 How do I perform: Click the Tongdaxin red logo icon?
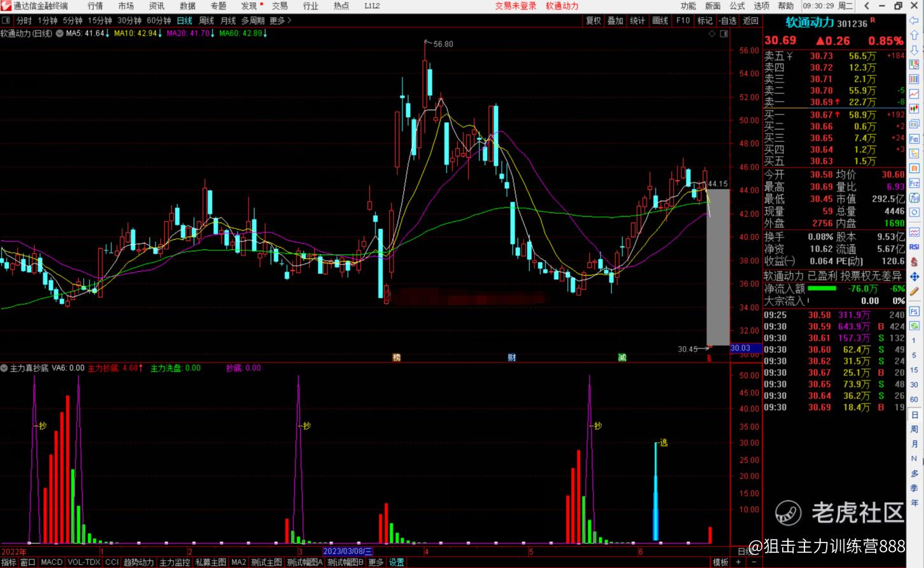pyautogui.click(x=6, y=6)
